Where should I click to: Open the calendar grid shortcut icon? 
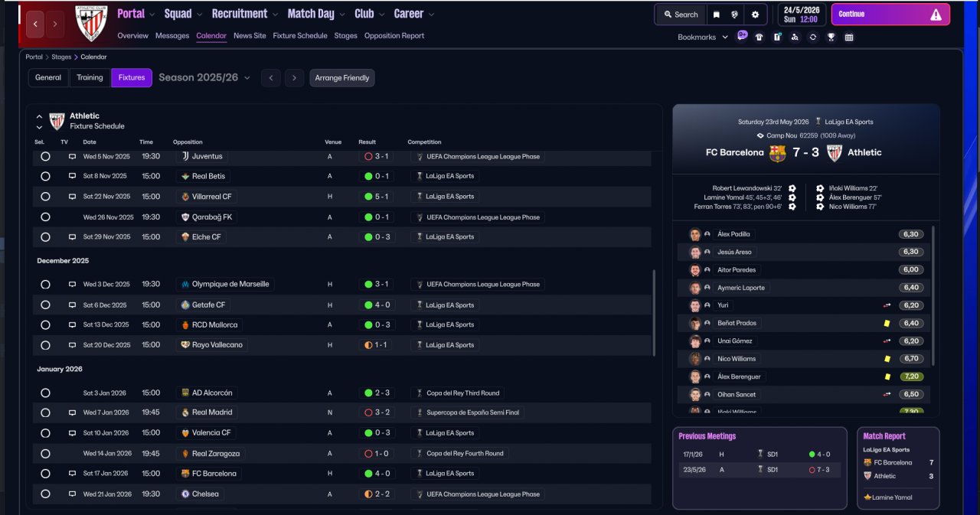(849, 37)
